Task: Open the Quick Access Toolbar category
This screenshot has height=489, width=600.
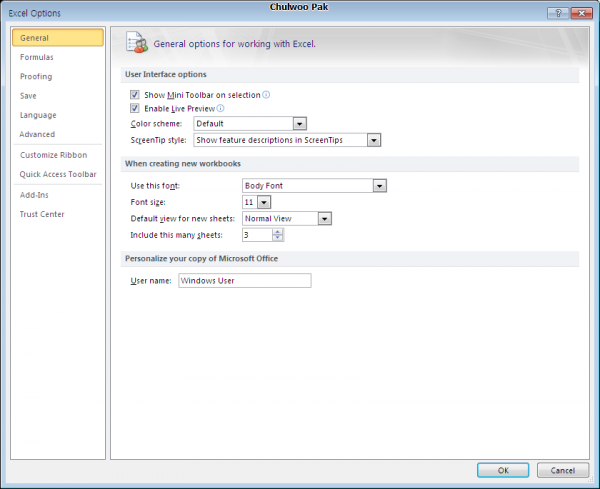Action: [x=58, y=174]
